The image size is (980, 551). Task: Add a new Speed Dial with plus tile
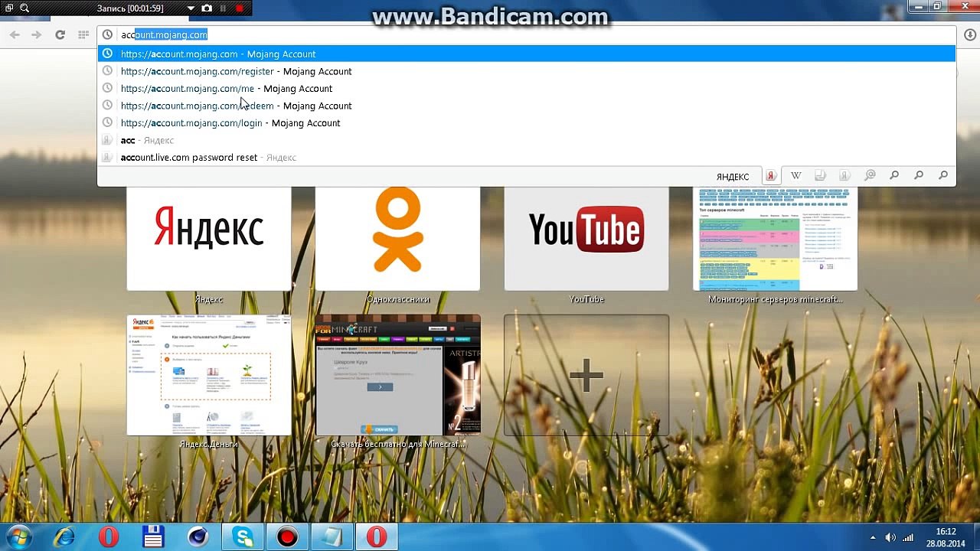pos(586,375)
